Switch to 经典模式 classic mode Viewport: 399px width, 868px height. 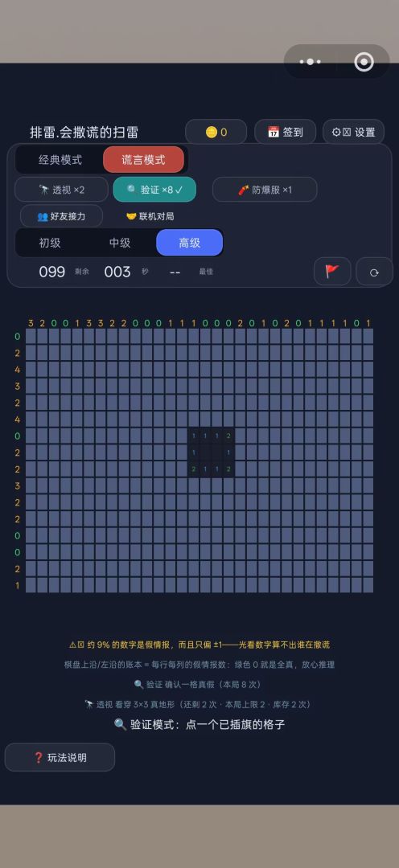click(60, 160)
